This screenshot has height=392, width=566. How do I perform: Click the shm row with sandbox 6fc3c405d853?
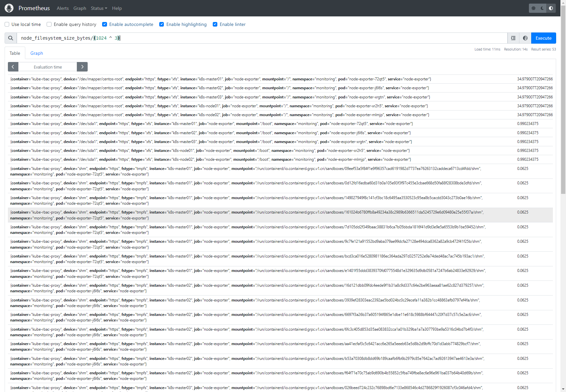click(x=280, y=332)
